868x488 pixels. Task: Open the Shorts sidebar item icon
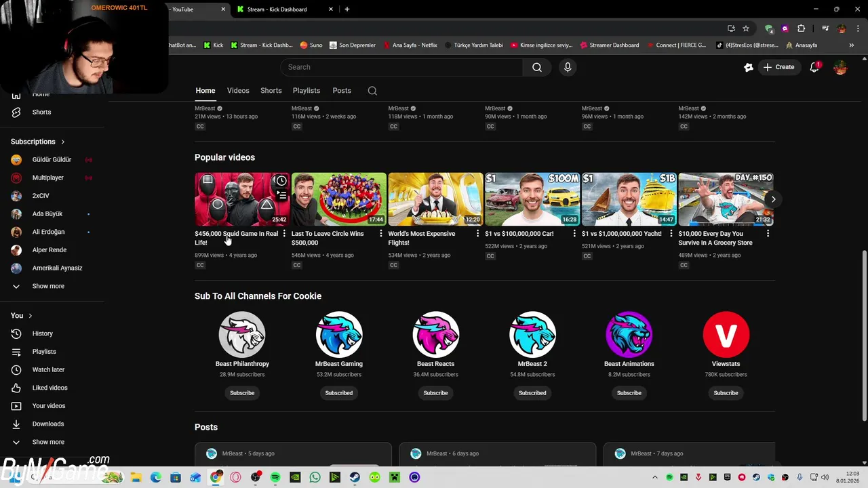click(x=16, y=112)
